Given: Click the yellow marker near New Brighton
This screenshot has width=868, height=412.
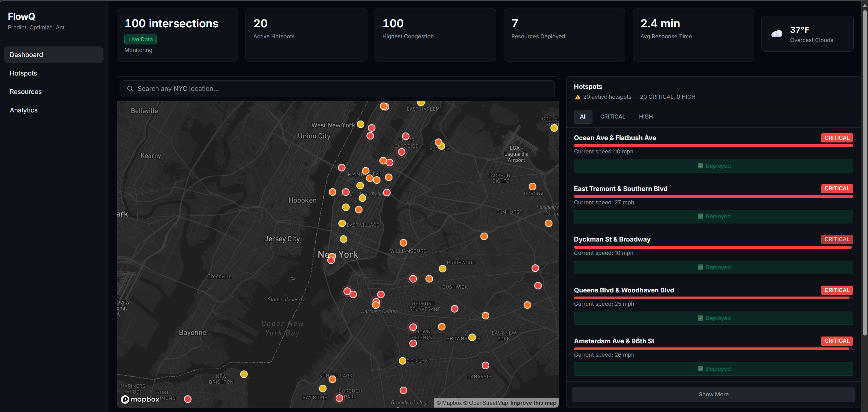Looking at the screenshot, I should pyautogui.click(x=244, y=374).
